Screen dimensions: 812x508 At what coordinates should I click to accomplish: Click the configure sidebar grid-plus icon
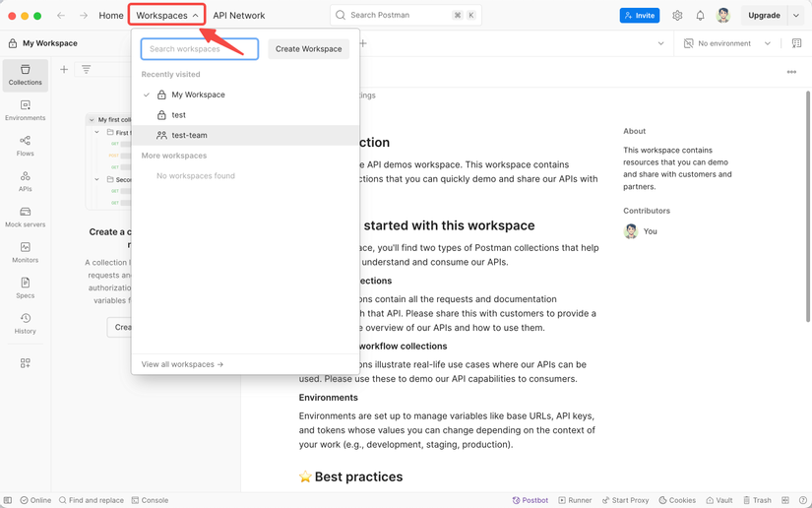point(25,363)
